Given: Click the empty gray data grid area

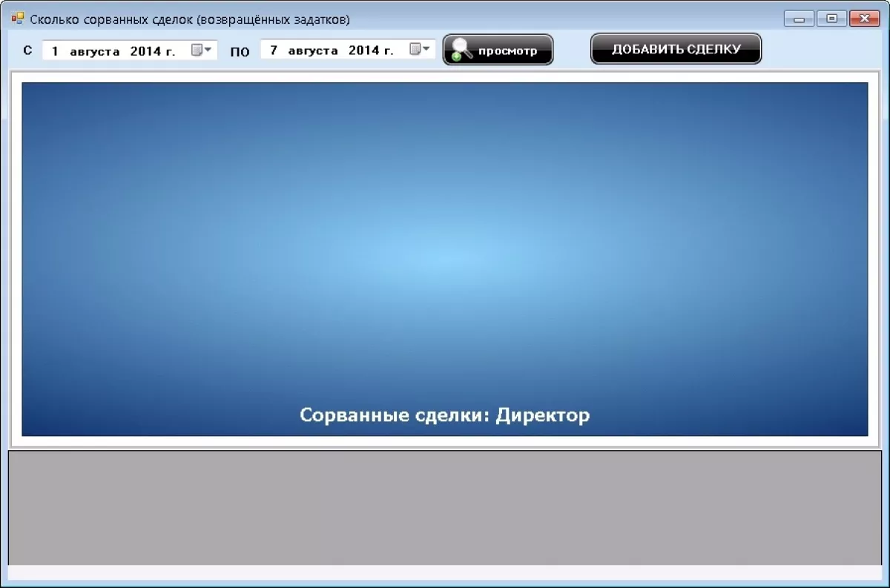Looking at the screenshot, I should 444,508.
